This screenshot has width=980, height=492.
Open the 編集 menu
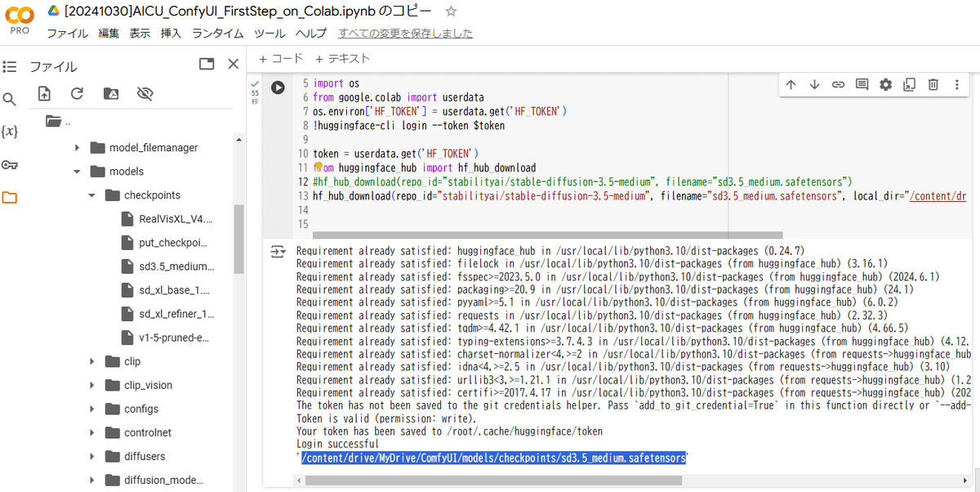(x=109, y=34)
